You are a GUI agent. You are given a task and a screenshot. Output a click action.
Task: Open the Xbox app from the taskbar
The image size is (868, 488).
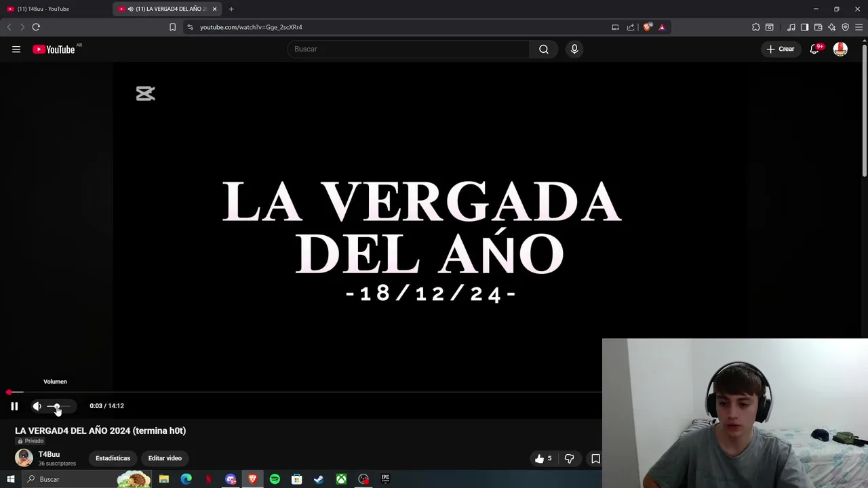pos(341,479)
